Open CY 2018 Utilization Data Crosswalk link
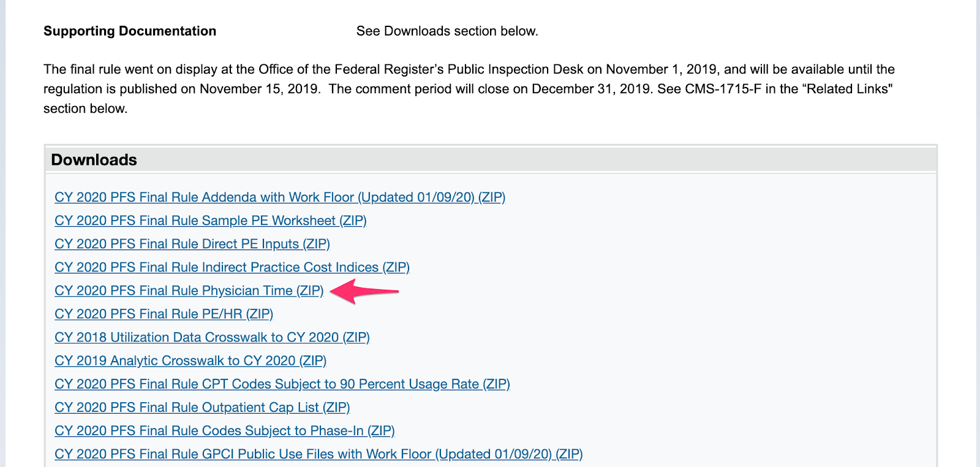This screenshot has height=467, width=980. tap(213, 337)
